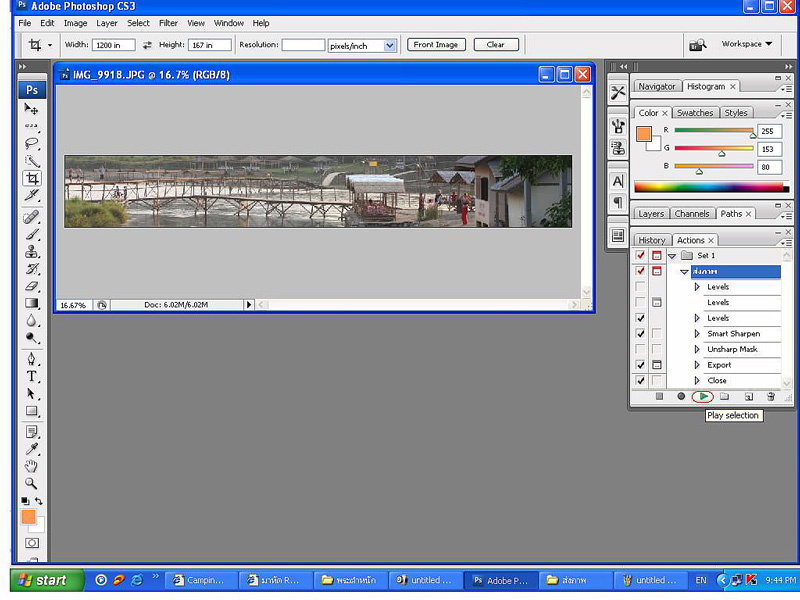Open the pixels/inch resolution units dropdown
Image resolution: width=800 pixels, height=600 pixels.
coord(389,45)
